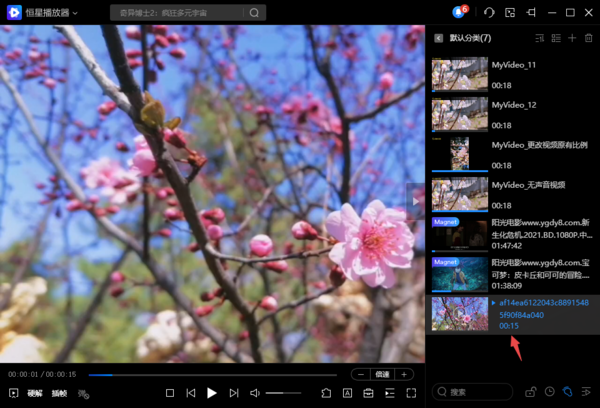Viewport: 600px width, 408px height.
Task: Open the MyVideo_无声音视频 entry
Action: coord(512,194)
